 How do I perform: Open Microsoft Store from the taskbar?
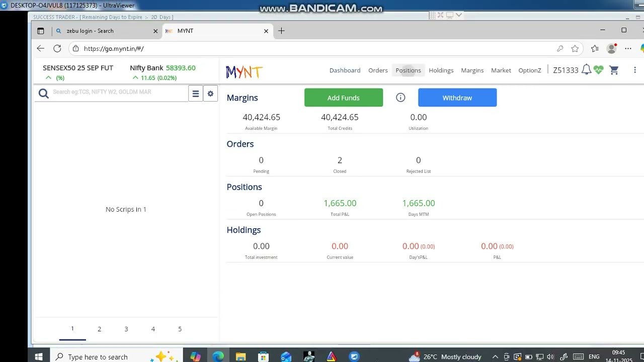click(263, 356)
